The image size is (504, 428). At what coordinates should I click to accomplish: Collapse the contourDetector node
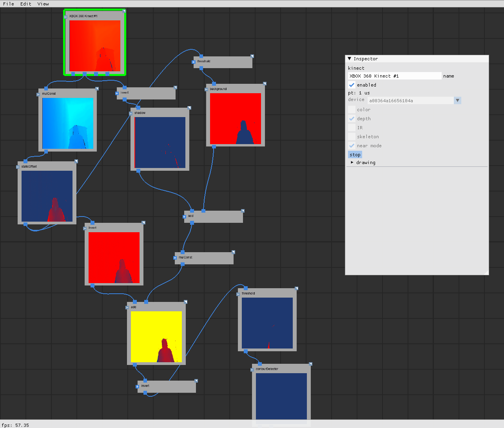[252, 370]
